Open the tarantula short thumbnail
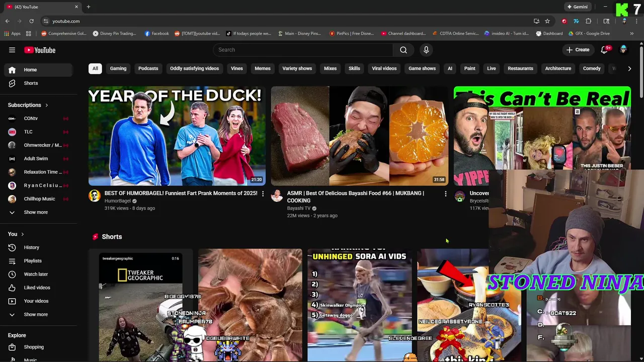The width and height of the screenshot is (644, 362). pyautogui.click(x=250, y=305)
